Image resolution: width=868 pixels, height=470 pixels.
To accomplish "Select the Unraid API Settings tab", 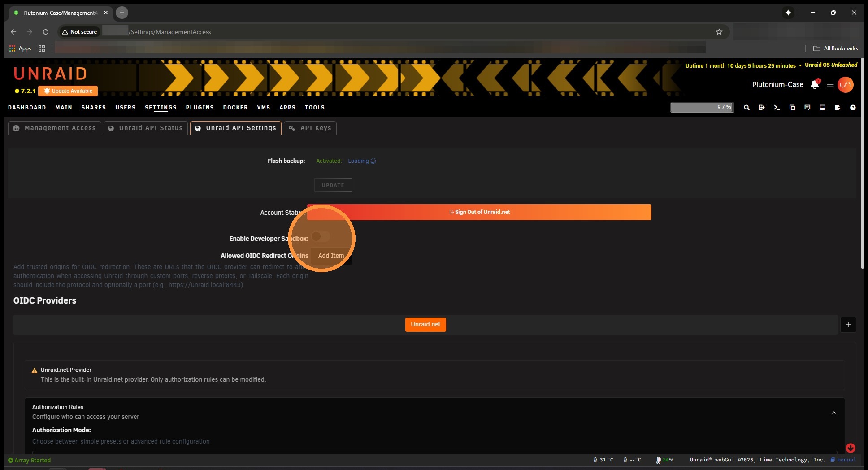I will pos(236,128).
